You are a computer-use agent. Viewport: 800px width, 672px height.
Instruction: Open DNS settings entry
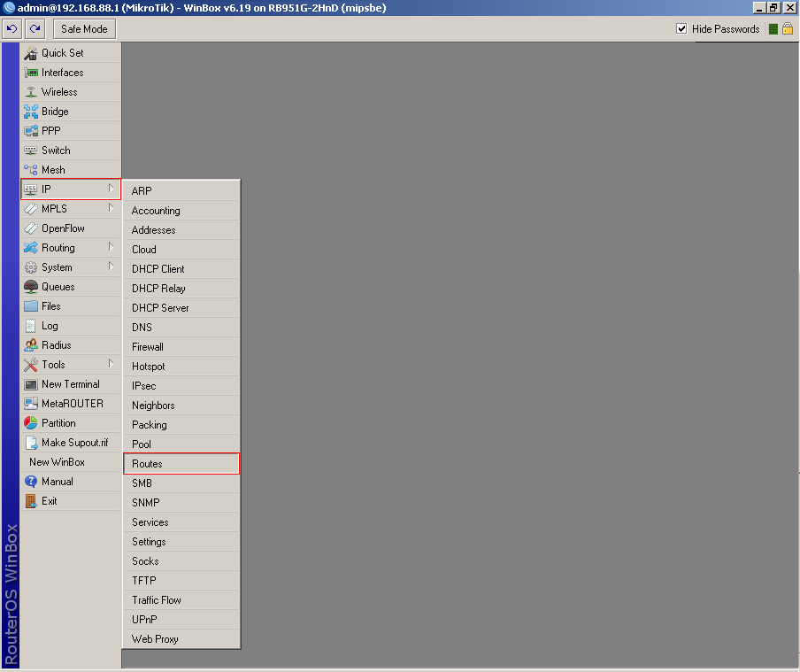coord(181,328)
